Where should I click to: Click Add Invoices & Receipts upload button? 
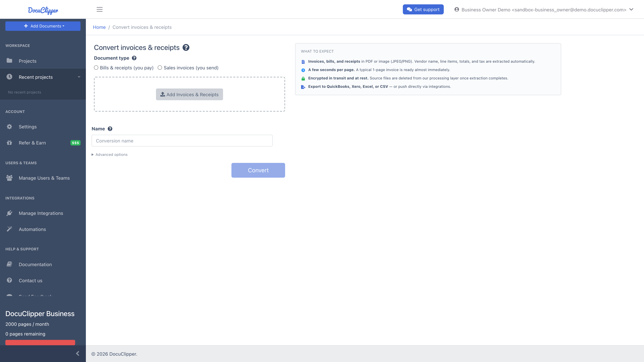tap(189, 94)
